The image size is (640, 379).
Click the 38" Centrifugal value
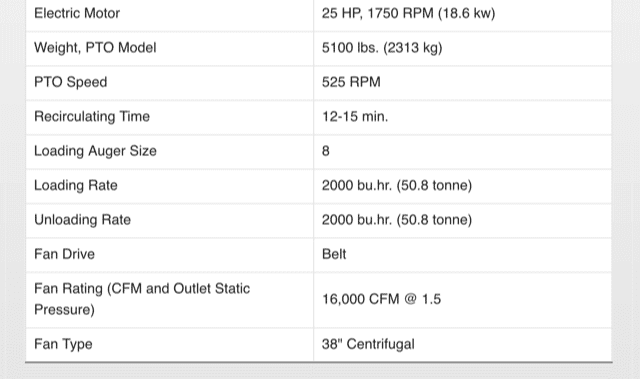pos(368,344)
